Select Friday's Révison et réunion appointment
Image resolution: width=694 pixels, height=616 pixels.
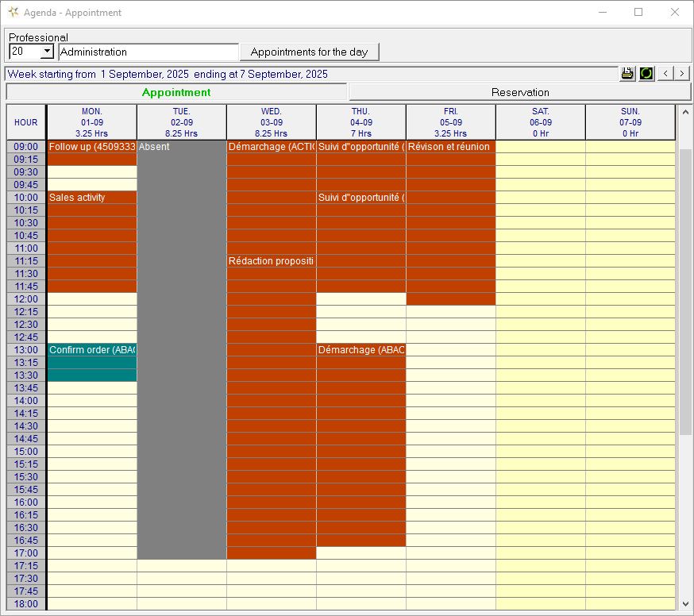451,147
